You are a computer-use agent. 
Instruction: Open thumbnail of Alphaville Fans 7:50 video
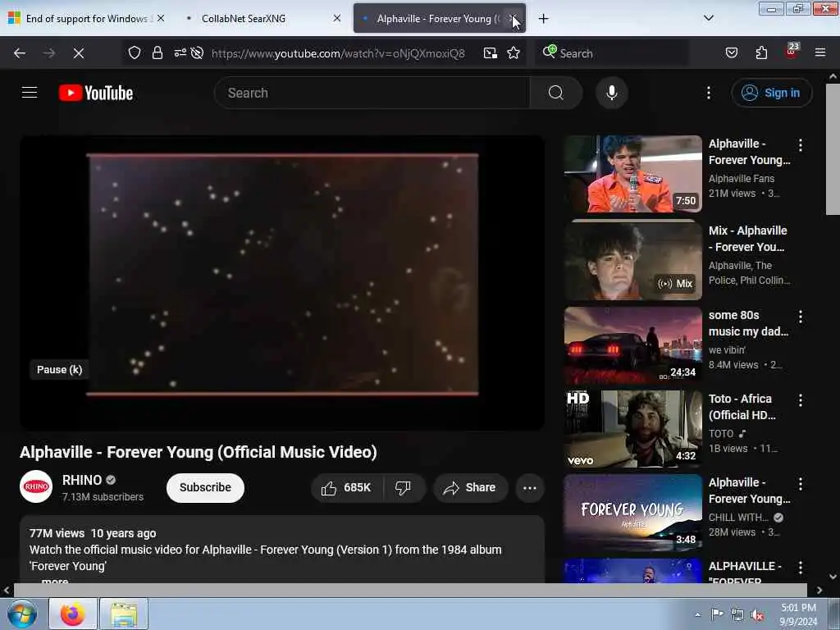632,174
